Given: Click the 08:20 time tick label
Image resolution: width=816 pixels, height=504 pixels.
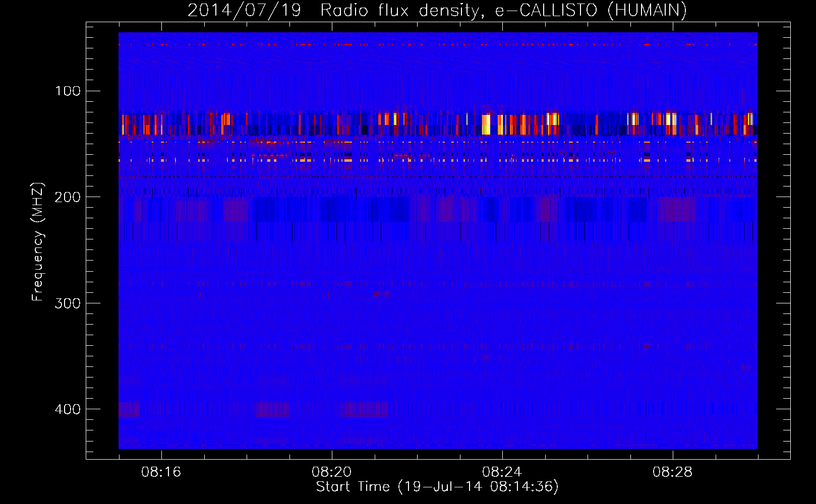Looking at the screenshot, I should tap(332, 472).
